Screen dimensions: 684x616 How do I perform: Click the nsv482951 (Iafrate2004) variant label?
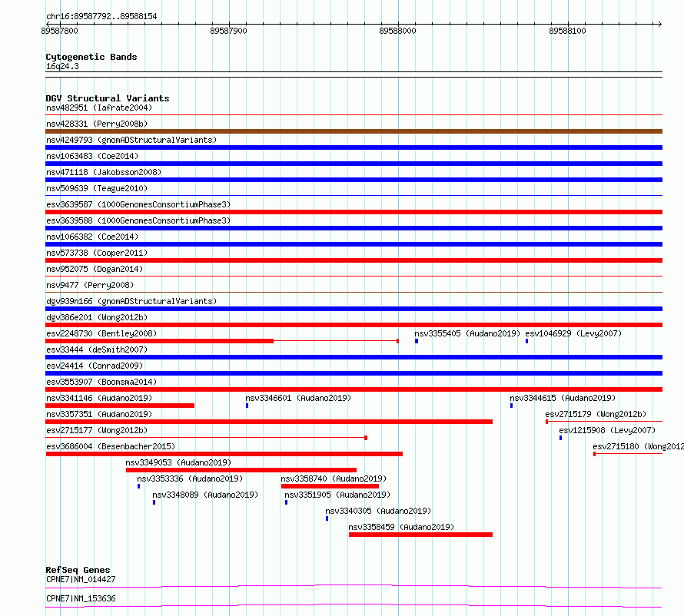99,108
